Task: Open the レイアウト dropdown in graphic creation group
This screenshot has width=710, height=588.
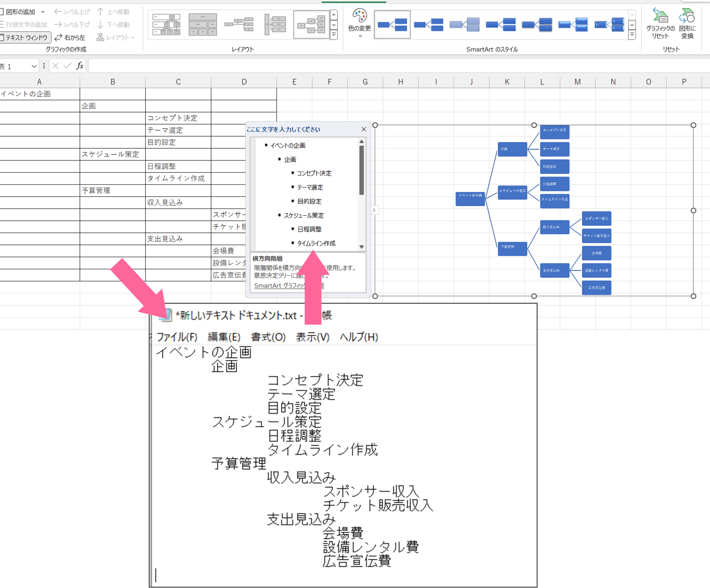Action: pyautogui.click(x=116, y=37)
